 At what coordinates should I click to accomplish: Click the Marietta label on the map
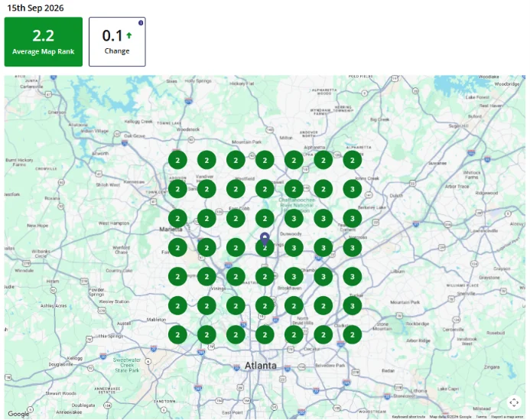[x=171, y=230]
